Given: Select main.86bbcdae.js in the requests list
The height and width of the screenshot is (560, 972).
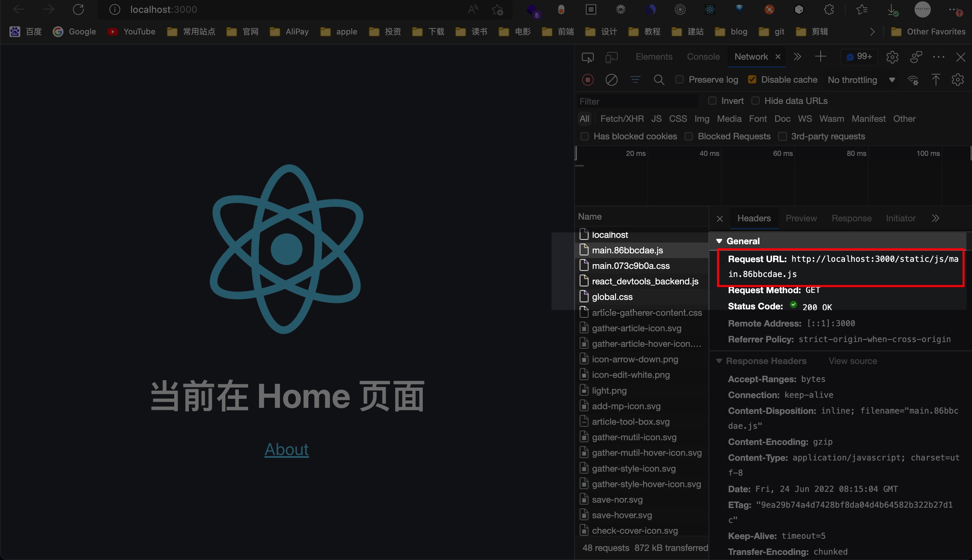Looking at the screenshot, I should click(628, 250).
